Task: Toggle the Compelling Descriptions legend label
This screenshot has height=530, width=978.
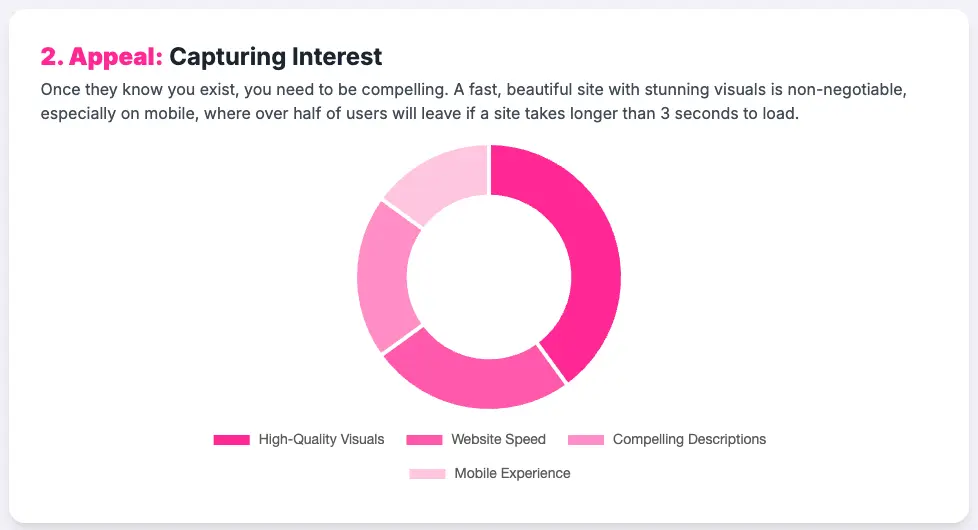Action: tap(689, 440)
